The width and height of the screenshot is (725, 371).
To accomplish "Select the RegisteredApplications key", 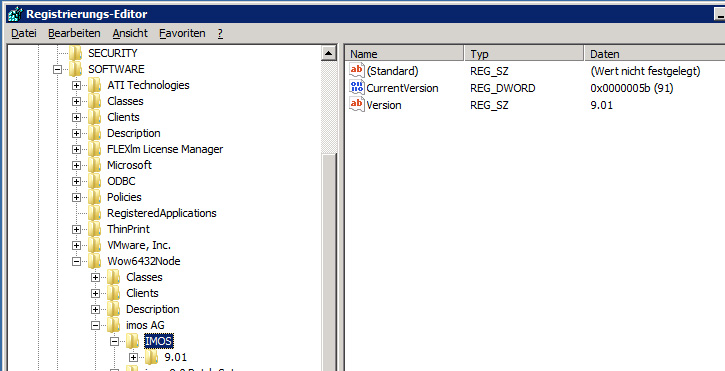I will [x=162, y=213].
